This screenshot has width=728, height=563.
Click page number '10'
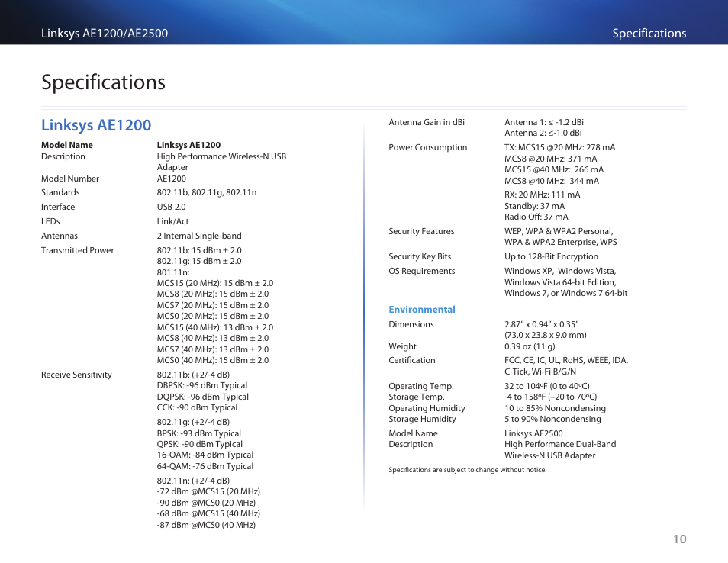[680, 539]
